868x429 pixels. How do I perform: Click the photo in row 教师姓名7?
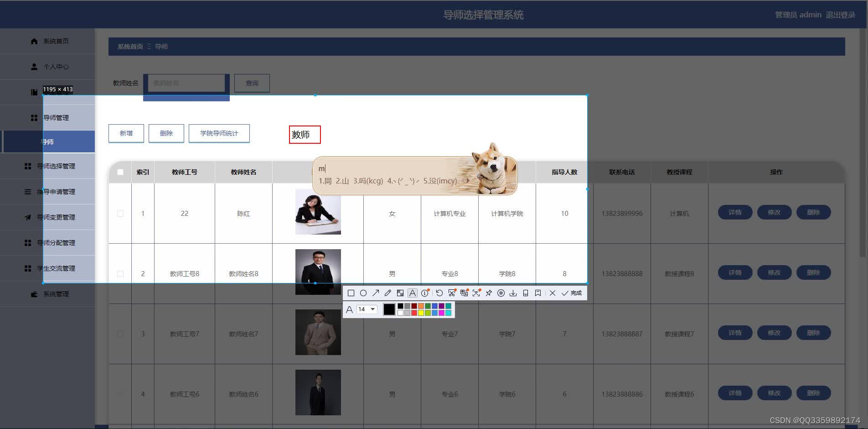[318, 332]
